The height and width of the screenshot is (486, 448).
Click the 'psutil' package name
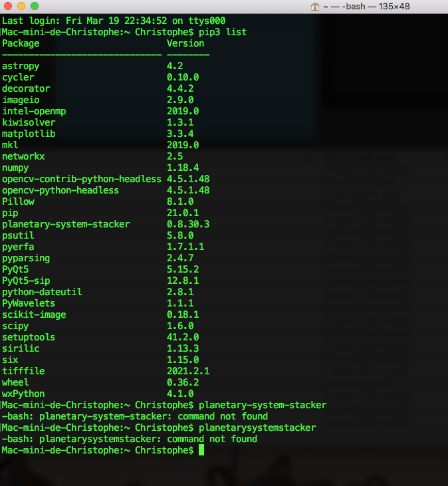tap(18, 235)
